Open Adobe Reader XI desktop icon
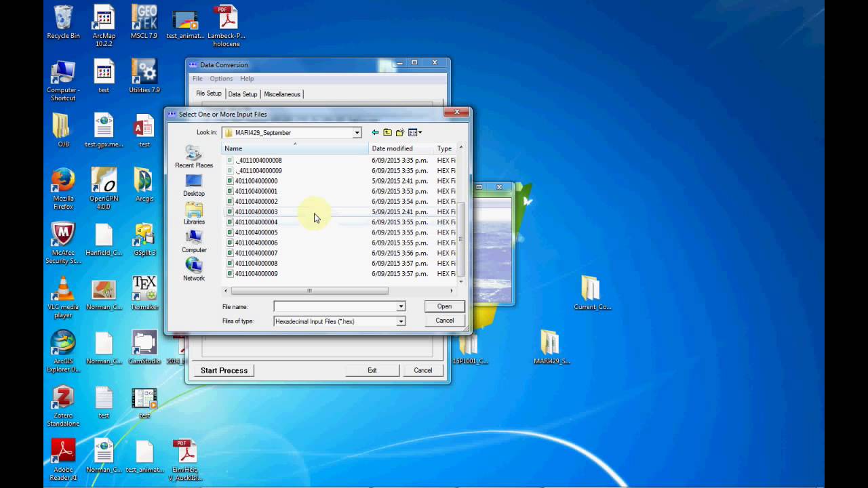This screenshot has height=488, width=868. click(63, 460)
